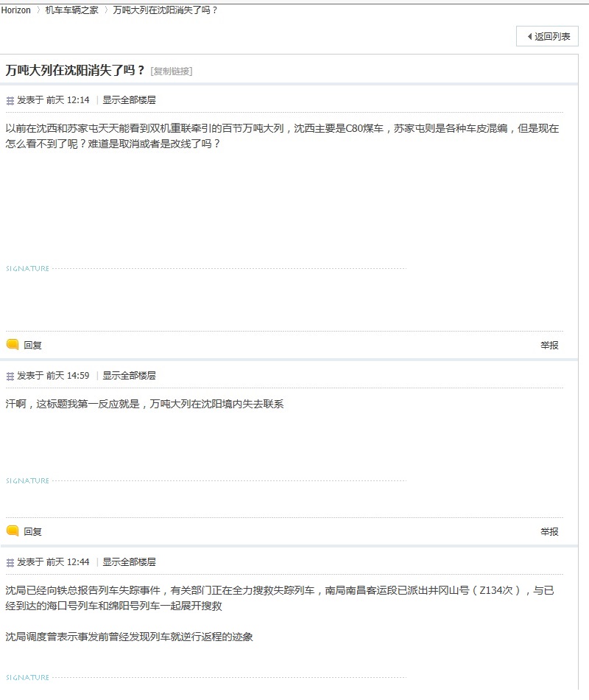The width and height of the screenshot is (589, 700).
Task: Open breadcrumb 万吨大列在沈阳消失了吗？
Action: click(166, 10)
